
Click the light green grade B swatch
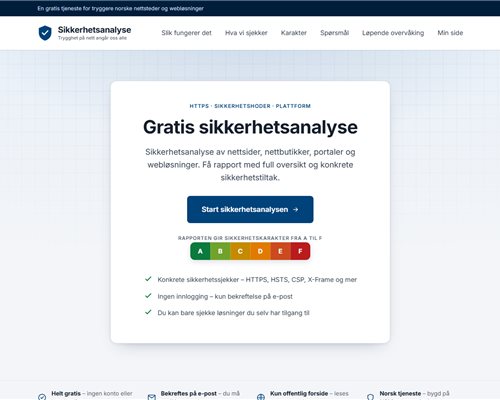click(x=220, y=251)
